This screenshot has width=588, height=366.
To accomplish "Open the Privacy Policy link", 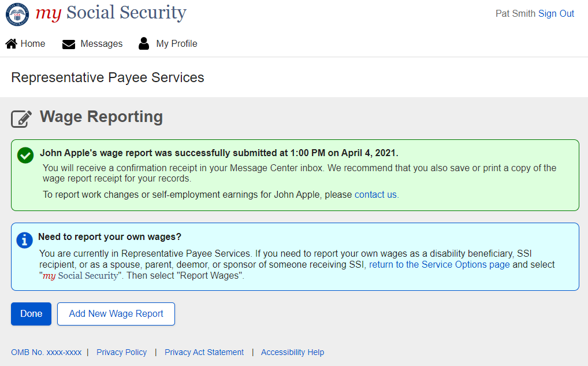I will pos(121,352).
